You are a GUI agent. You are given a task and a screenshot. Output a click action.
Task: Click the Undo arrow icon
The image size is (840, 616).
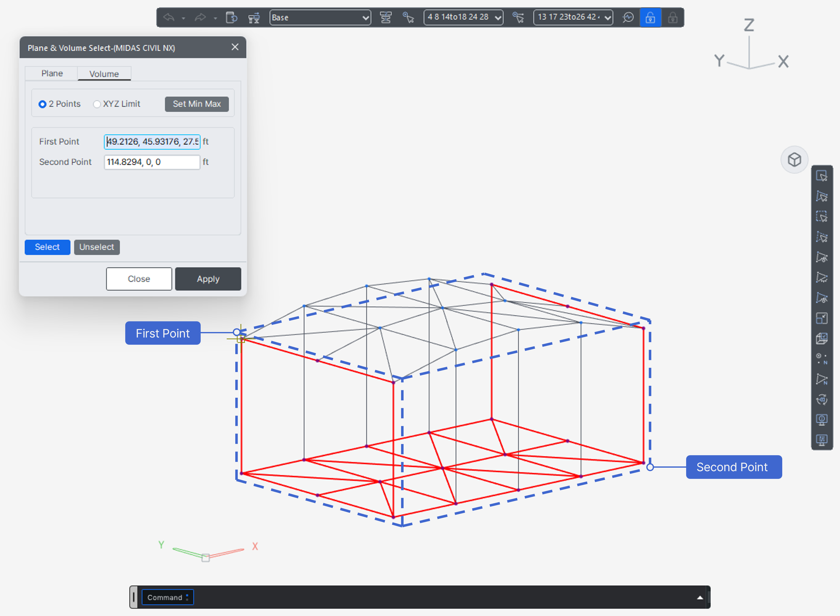pyautogui.click(x=169, y=17)
